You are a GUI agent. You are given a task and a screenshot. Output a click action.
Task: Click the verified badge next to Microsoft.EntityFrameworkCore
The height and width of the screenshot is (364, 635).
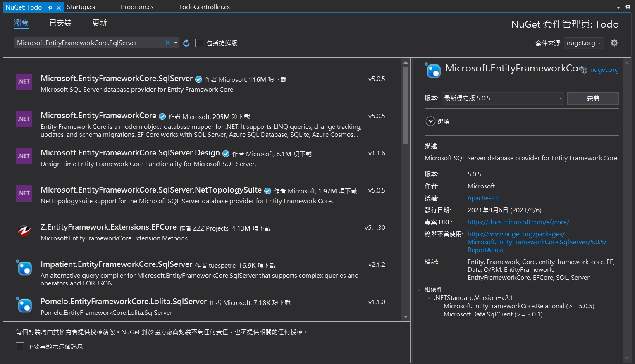click(x=162, y=117)
